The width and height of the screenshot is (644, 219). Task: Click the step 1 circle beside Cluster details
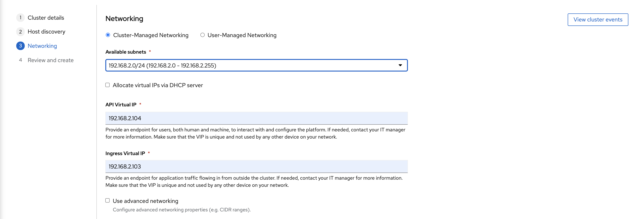[x=20, y=17]
